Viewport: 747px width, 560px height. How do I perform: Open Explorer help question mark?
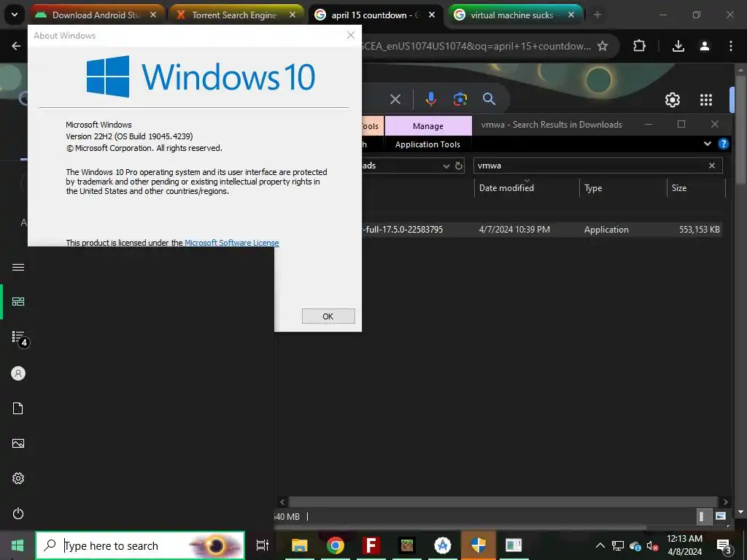[723, 144]
